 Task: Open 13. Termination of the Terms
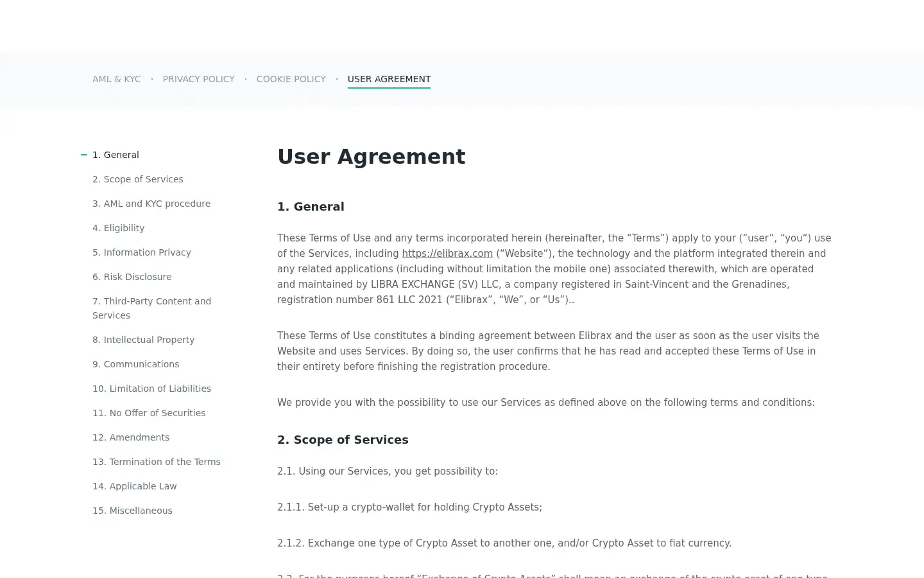tap(156, 462)
